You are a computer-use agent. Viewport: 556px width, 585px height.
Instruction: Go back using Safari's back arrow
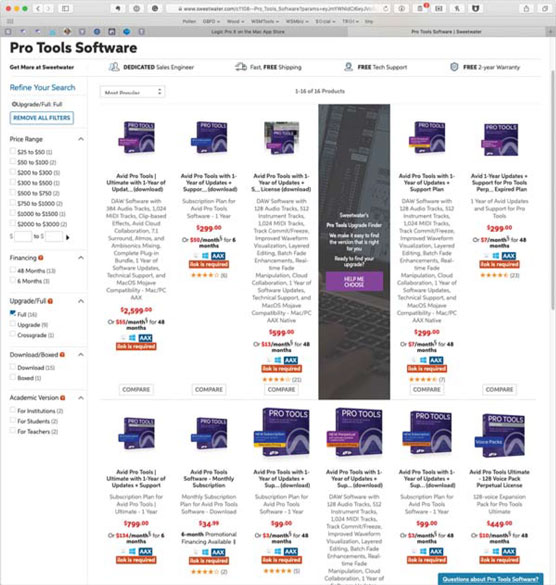point(38,8)
